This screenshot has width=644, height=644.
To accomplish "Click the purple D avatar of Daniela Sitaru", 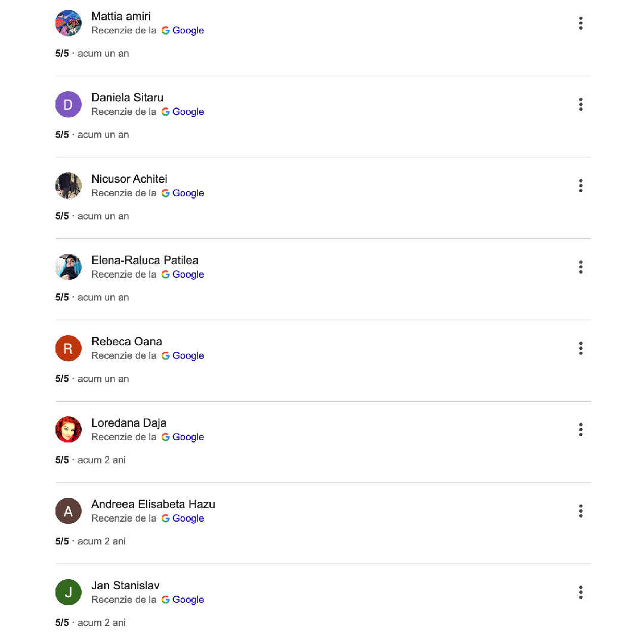I will pos(68,104).
